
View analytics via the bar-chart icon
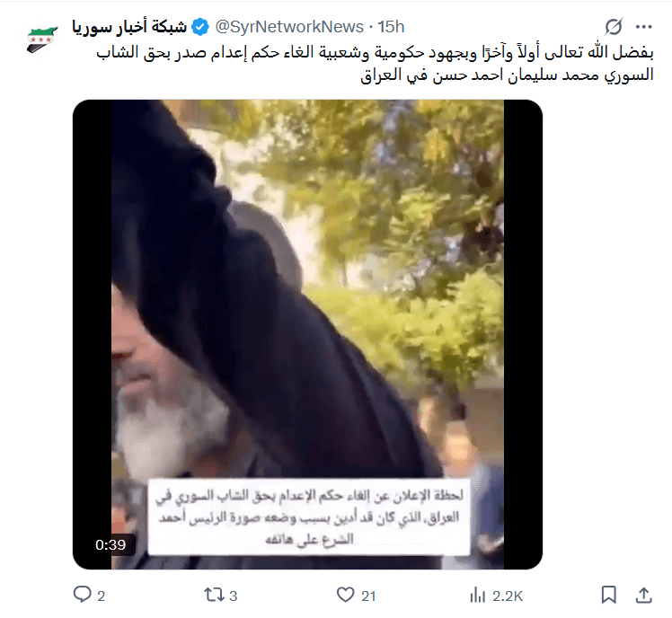click(x=477, y=595)
